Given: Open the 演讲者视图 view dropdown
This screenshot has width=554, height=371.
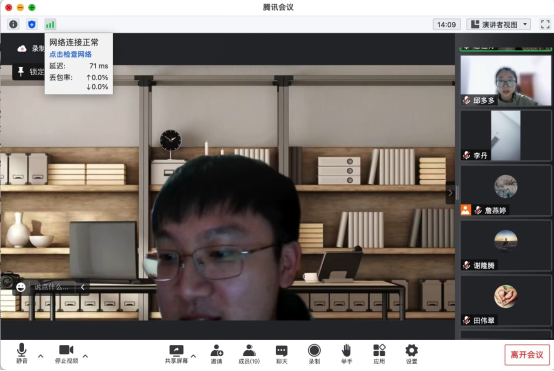Looking at the screenshot, I should click(499, 24).
